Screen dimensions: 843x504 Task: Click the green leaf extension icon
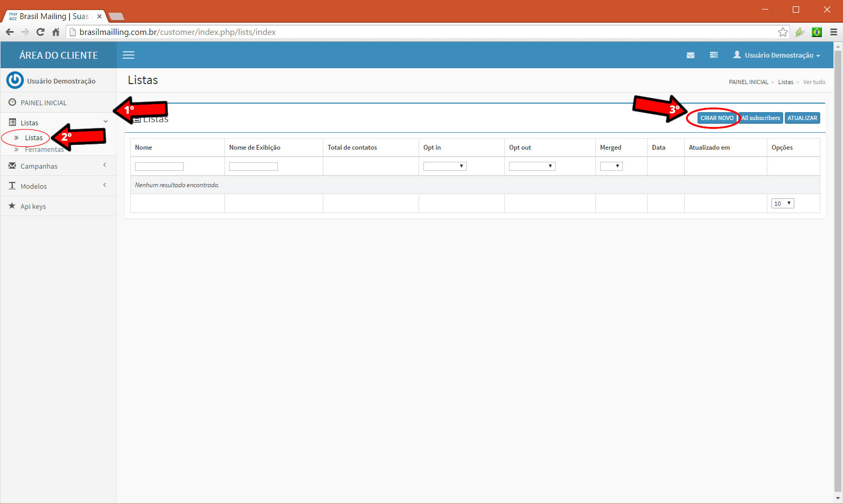click(x=800, y=32)
